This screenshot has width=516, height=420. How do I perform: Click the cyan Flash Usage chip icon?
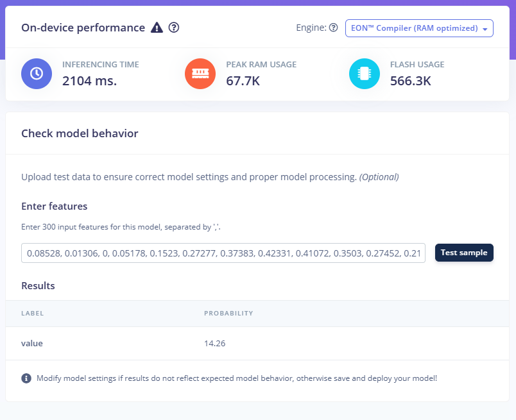click(365, 74)
